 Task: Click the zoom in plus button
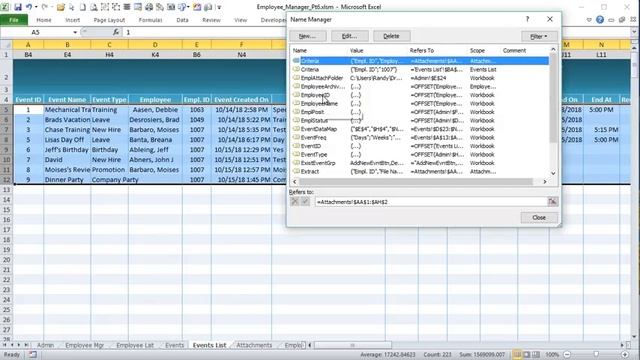pyautogui.click(x=624, y=355)
